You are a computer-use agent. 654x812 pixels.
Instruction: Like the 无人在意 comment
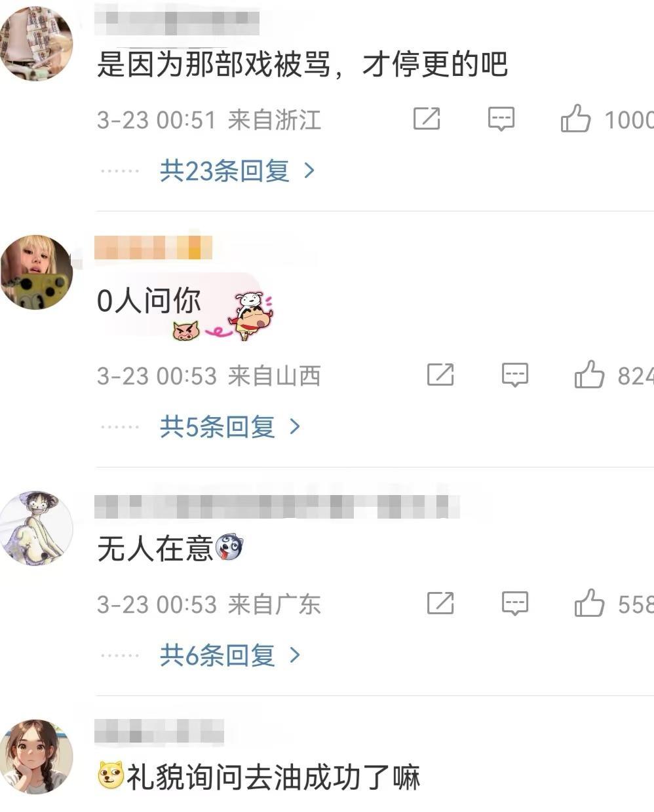[589, 603]
